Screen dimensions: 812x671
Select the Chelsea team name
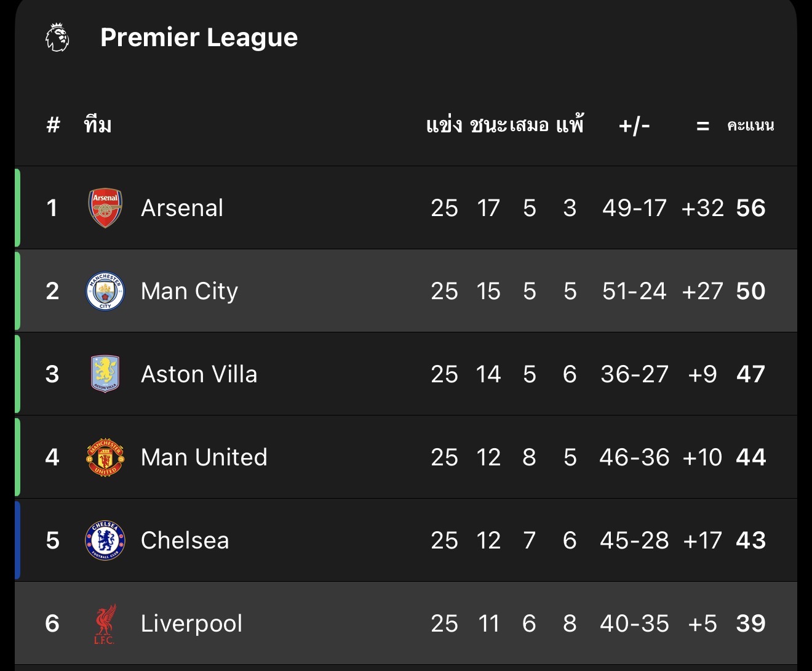(185, 540)
